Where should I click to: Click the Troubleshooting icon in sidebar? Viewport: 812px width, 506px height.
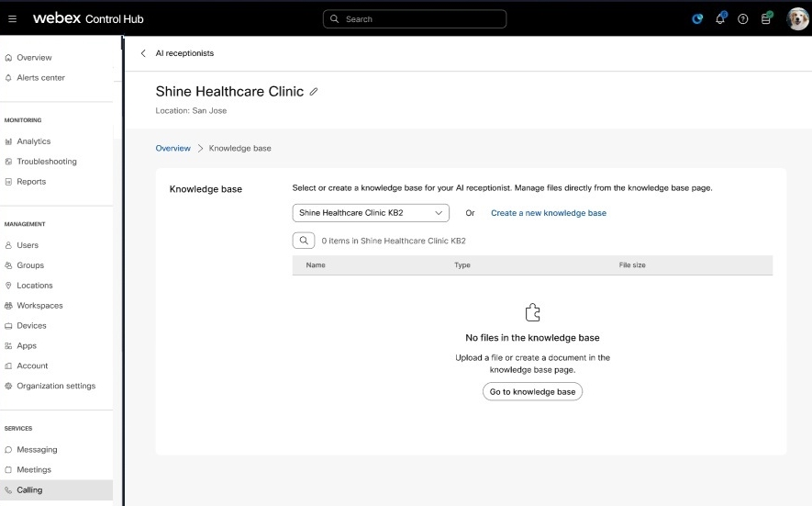8,162
